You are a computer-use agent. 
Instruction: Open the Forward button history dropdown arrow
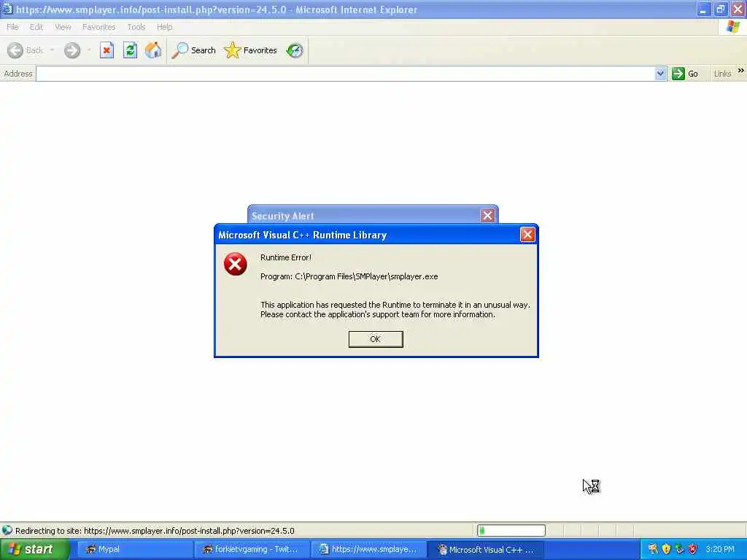89,50
